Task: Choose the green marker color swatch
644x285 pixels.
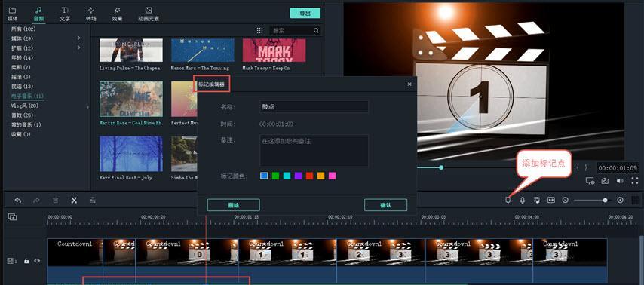Action: point(275,176)
